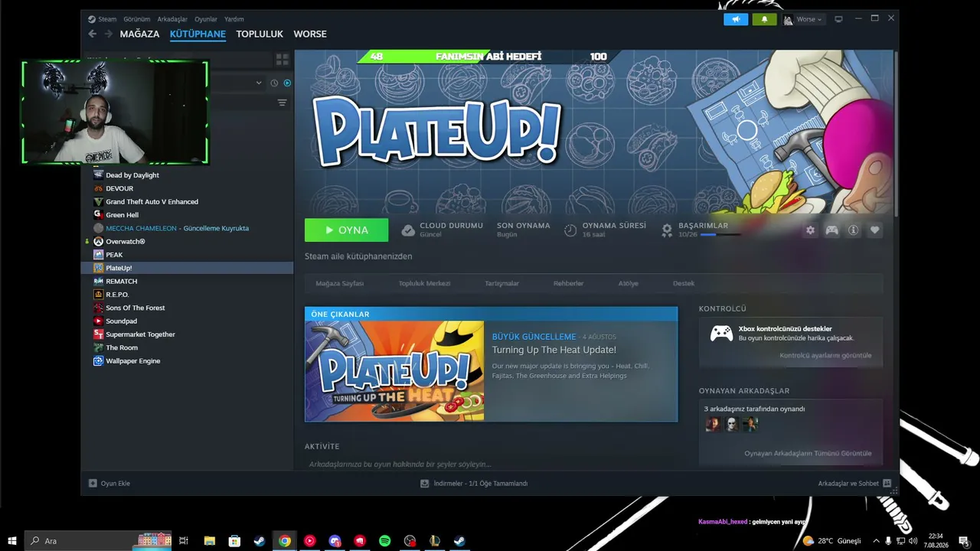Open the Görünüm menu
This screenshot has height=551, width=980.
[137, 19]
